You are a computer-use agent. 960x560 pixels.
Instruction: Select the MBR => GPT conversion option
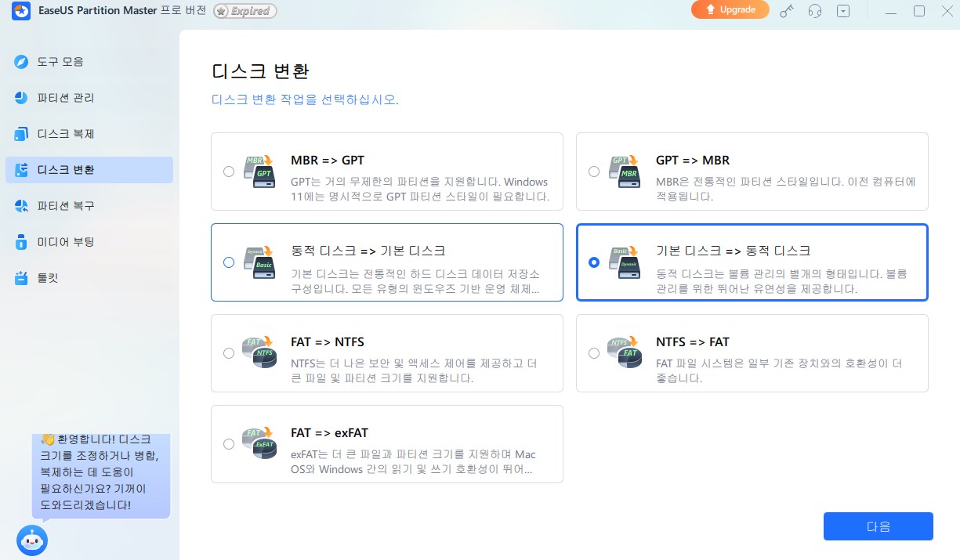pyautogui.click(x=229, y=171)
